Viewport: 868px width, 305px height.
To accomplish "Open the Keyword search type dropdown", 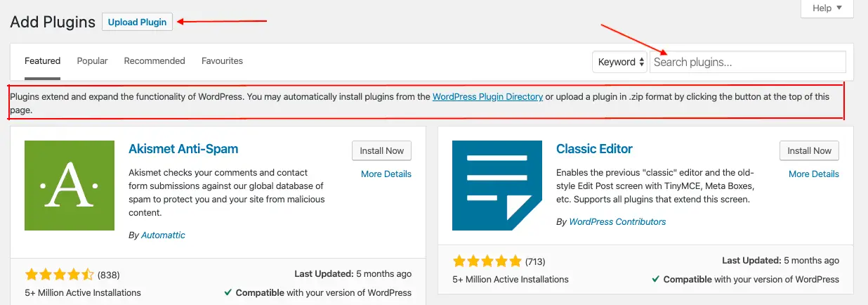I will 619,62.
